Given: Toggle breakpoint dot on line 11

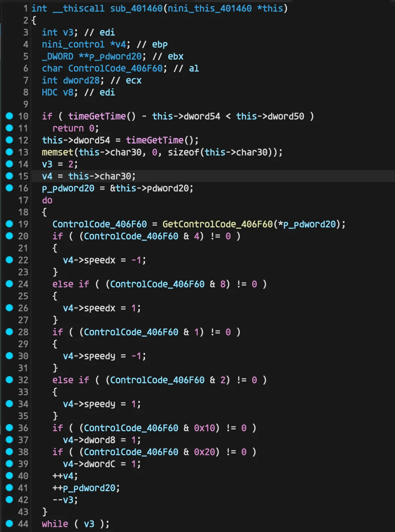Looking at the screenshot, I should pos(9,128).
